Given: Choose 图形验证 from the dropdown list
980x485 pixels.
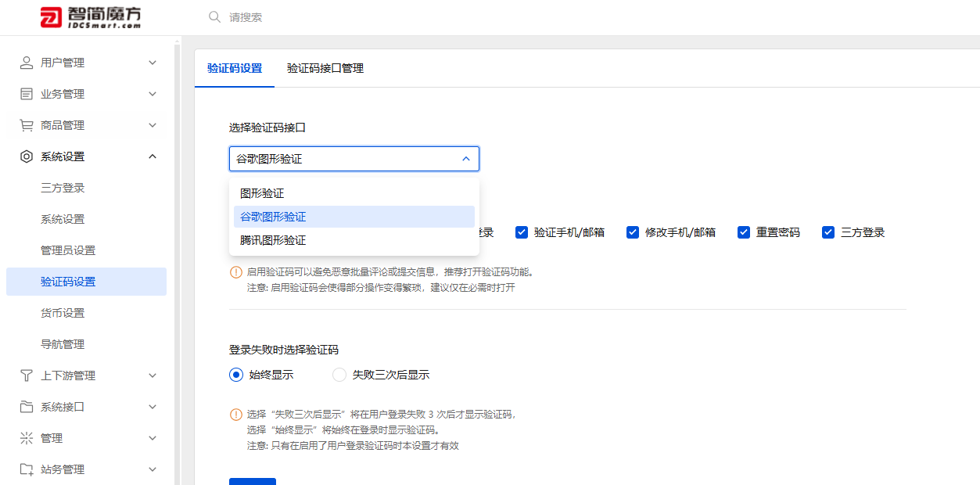Looking at the screenshot, I should [x=354, y=193].
